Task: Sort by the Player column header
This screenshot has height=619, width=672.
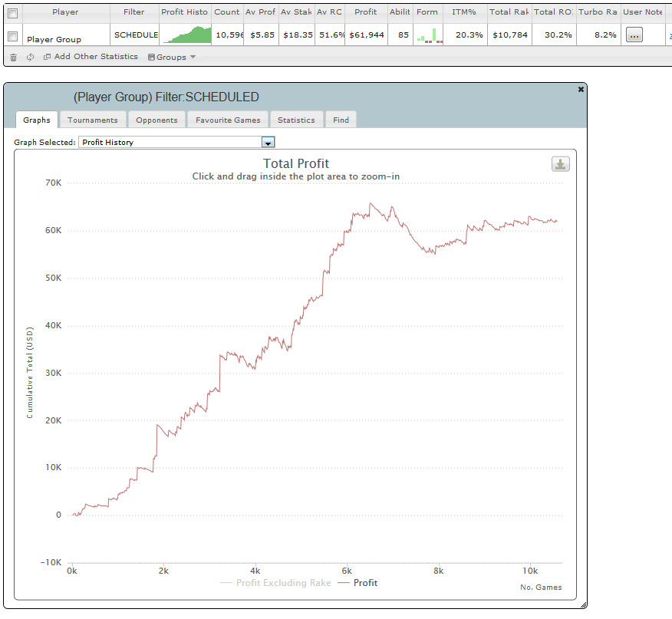Action: (65, 12)
